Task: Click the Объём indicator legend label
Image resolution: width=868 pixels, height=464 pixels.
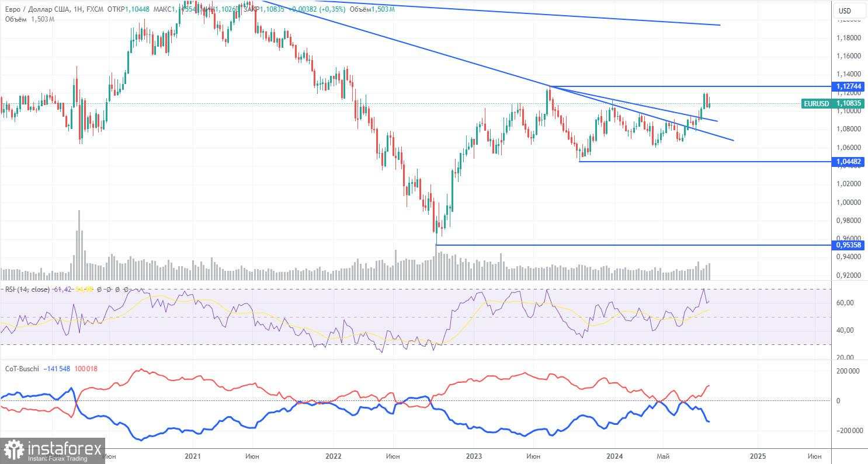Action: pyautogui.click(x=16, y=19)
